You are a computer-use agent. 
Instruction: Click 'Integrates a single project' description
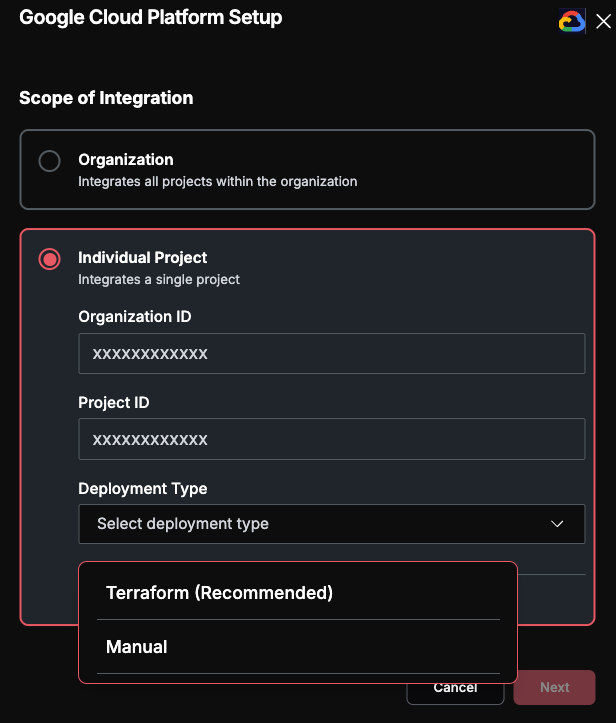pyautogui.click(x=159, y=279)
